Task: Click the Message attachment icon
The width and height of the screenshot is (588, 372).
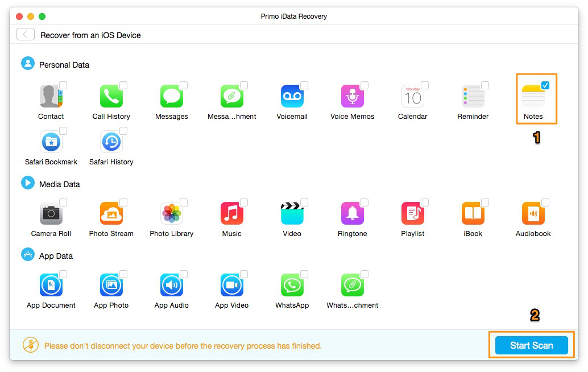Action: pyautogui.click(x=232, y=96)
